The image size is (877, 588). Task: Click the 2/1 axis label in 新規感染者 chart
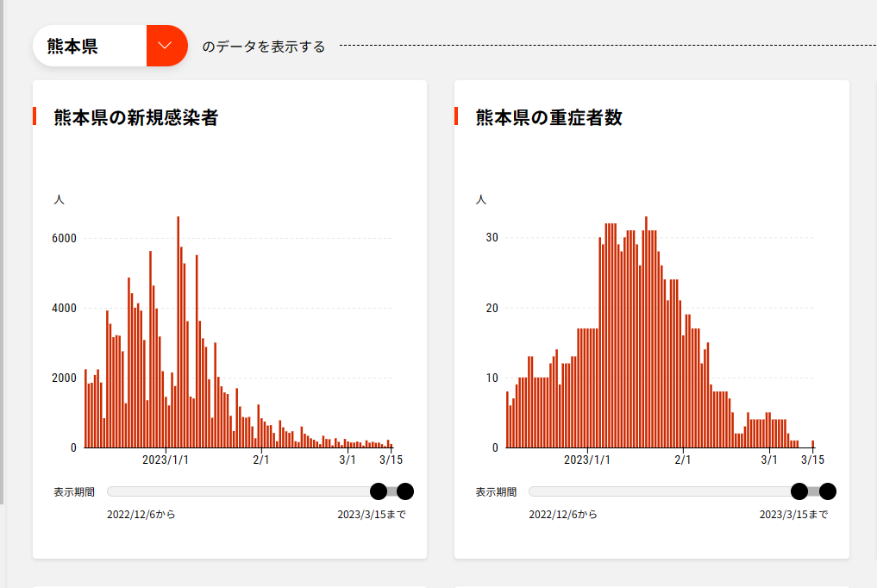pyautogui.click(x=261, y=460)
